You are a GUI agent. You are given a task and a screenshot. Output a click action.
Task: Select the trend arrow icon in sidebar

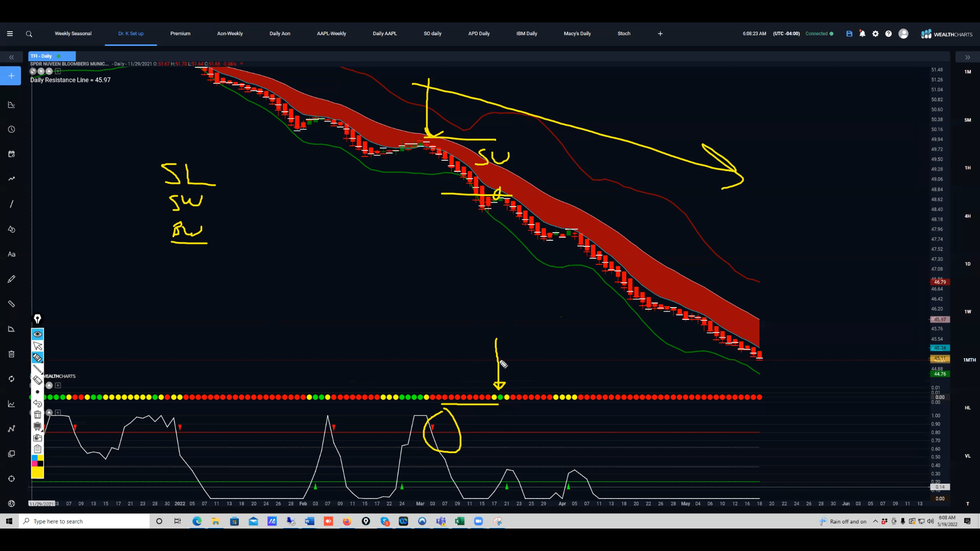click(x=11, y=179)
